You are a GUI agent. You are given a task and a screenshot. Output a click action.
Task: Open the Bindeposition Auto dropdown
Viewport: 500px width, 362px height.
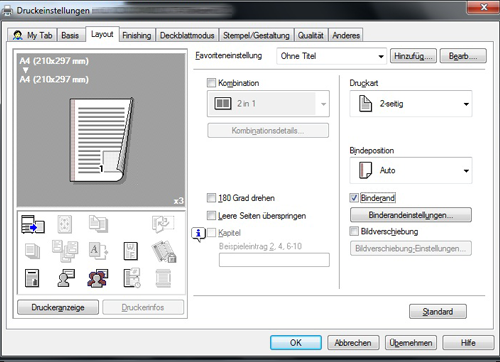click(411, 170)
